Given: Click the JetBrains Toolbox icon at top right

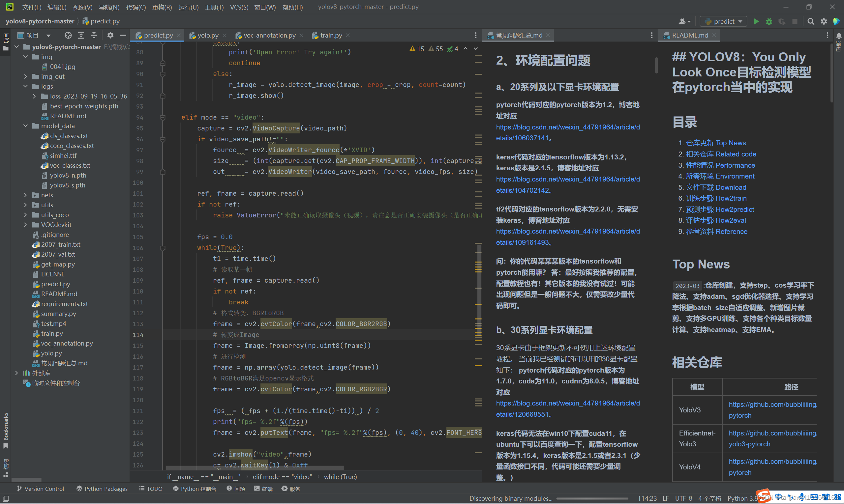Looking at the screenshot, I should click(x=836, y=21).
